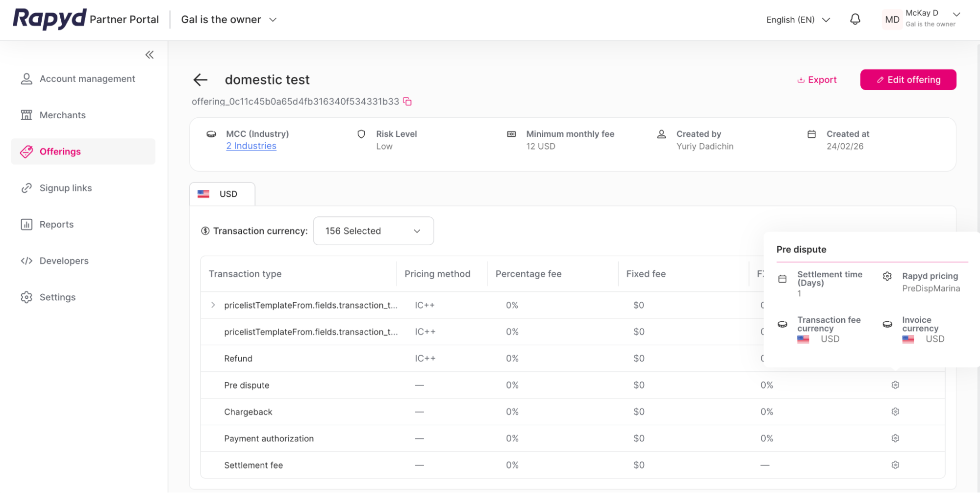This screenshot has height=493, width=980.
Task: Open the Developers section
Action: coord(64,260)
